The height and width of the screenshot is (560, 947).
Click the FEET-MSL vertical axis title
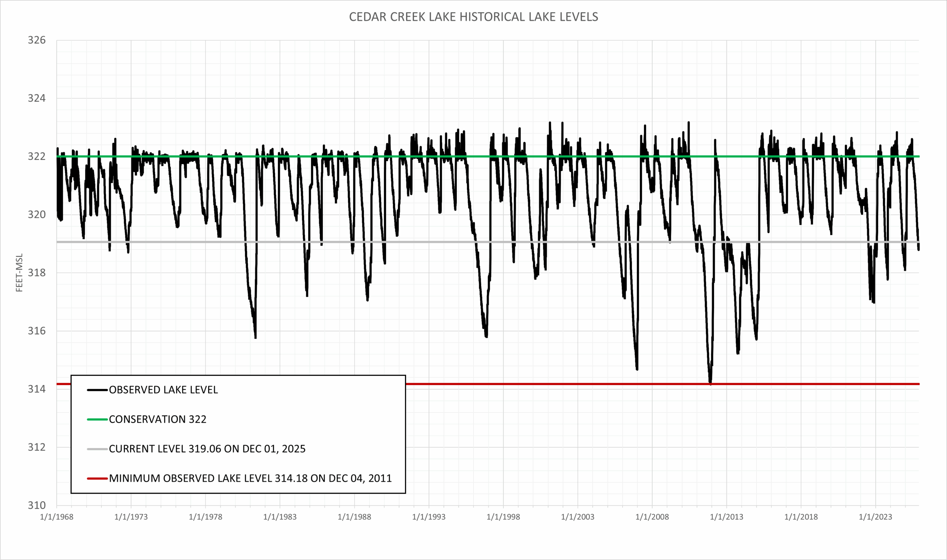point(19,272)
